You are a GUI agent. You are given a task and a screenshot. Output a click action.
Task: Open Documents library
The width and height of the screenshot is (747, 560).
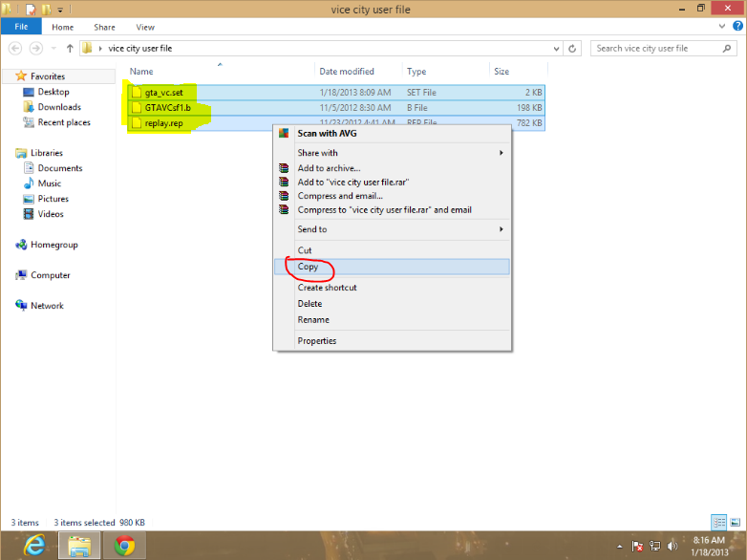tap(60, 168)
